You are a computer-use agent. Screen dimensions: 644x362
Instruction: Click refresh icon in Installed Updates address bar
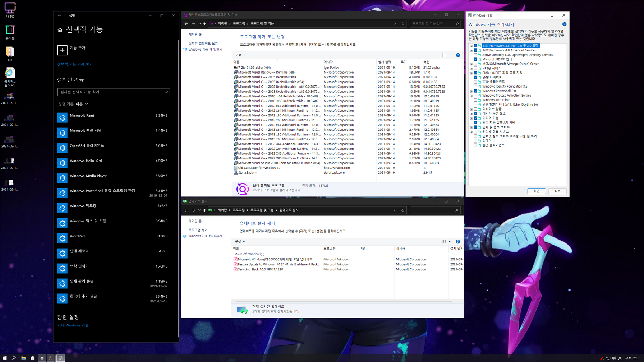click(402, 210)
